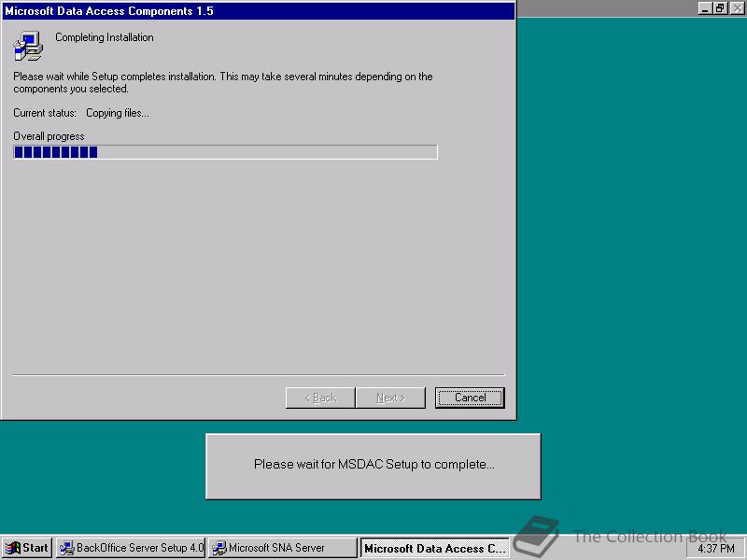Click the BackOffice Server Setup taskbar icon
The height and width of the screenshot is (560, 747).
tap(66, 548)
